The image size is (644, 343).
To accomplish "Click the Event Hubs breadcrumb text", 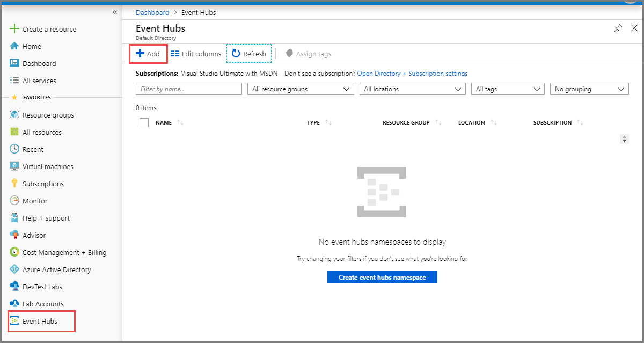I will click(x=199, y=12).
